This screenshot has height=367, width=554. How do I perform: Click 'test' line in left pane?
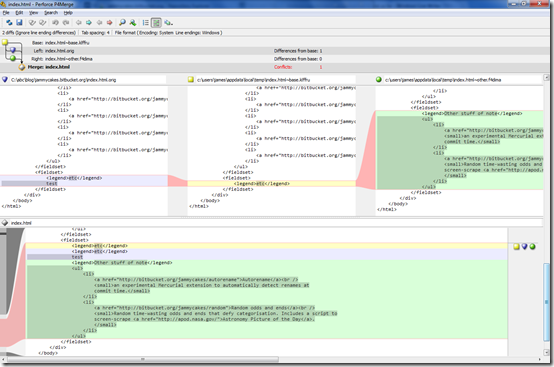coord(52,184)
